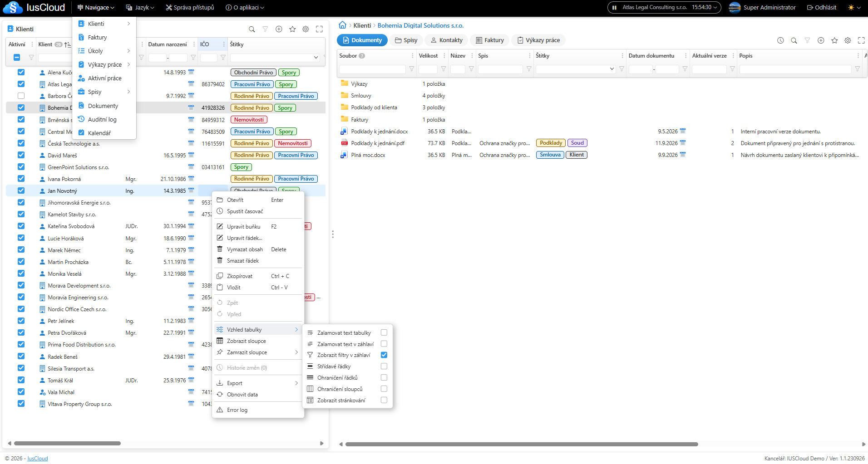Check Aktivní checkbox for Barbora row
The height and width of the screenshot is (464, 868).
pyautogui.click(x=21, y=96)
